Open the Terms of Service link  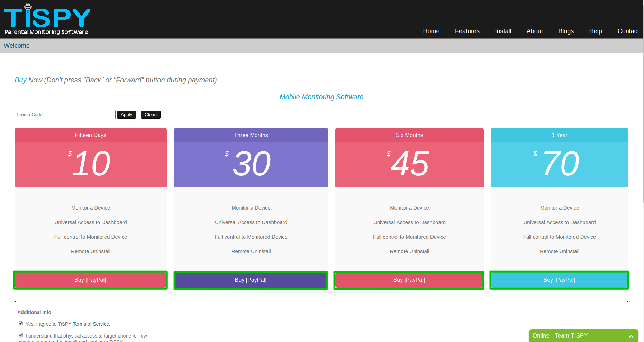pos(91,324)
